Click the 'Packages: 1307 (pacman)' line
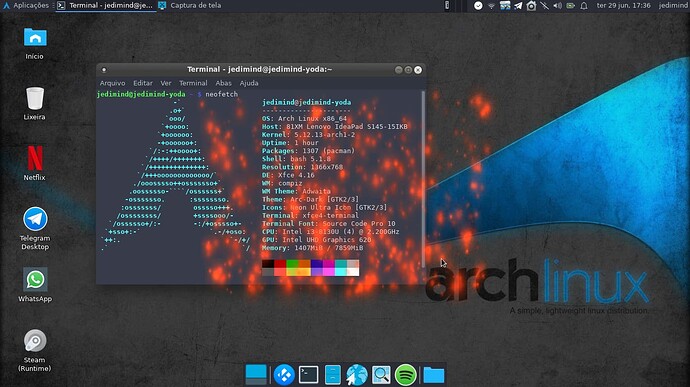Screen dimensions: 690x387 pyautogui.click(x=308, y=151)
